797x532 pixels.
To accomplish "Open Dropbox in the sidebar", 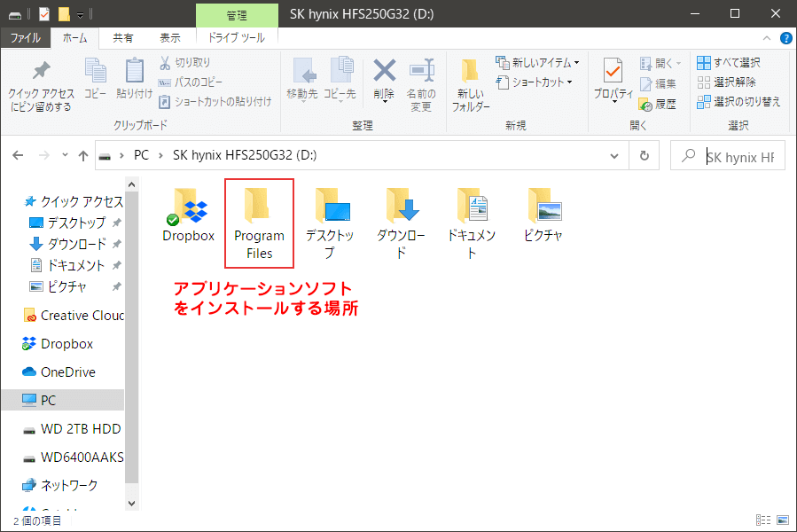I will coord(58,344).
